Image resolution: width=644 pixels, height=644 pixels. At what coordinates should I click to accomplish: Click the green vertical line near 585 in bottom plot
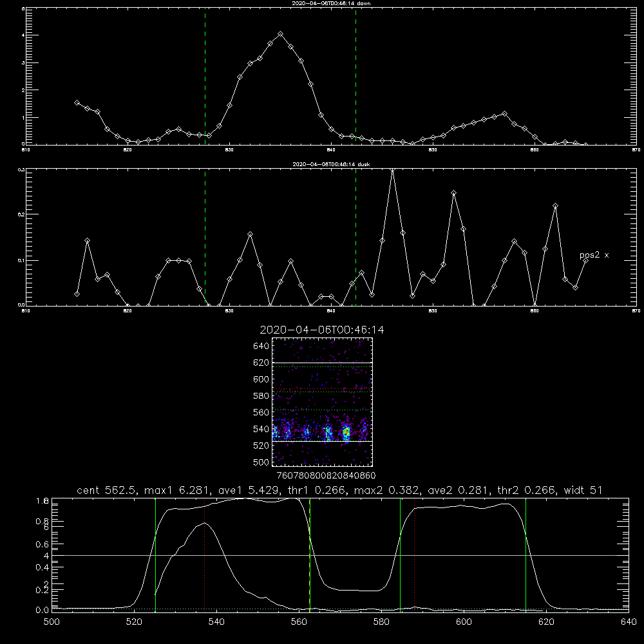coord(400,555)
